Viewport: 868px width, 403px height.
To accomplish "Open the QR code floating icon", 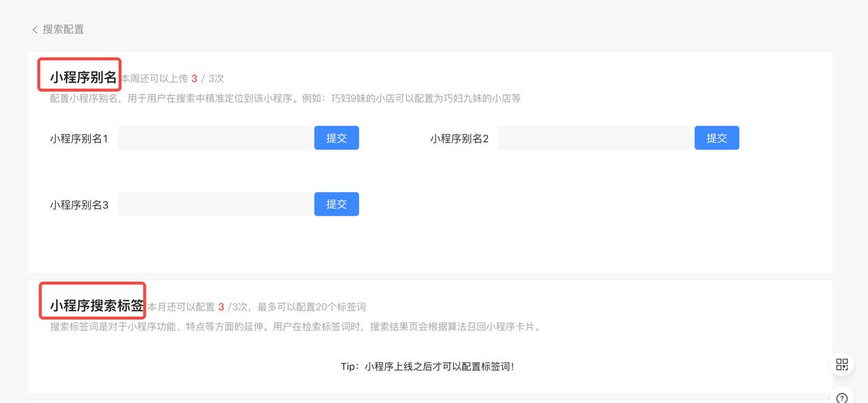I will pyautogui.click(x=842, y=364).
